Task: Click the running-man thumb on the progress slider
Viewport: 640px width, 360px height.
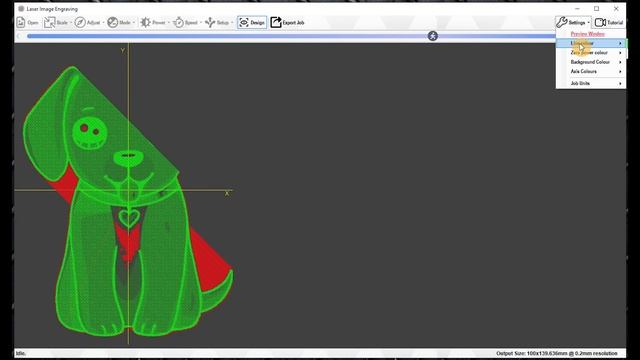Action: point(433,36)
